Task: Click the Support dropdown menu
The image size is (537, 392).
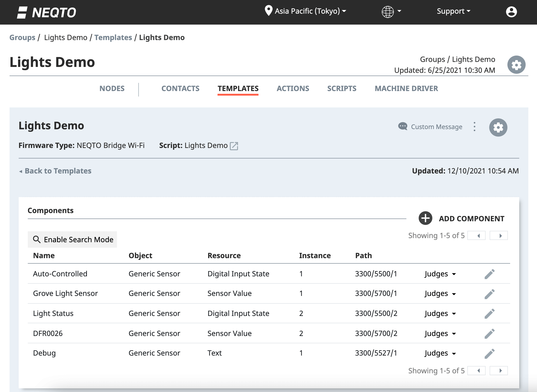Action: [454, 11]
